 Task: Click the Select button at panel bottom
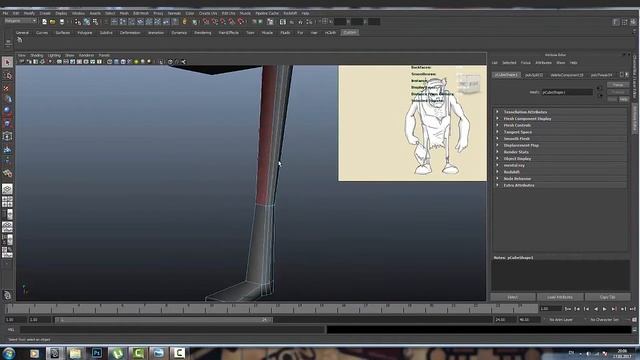[513, 297]
